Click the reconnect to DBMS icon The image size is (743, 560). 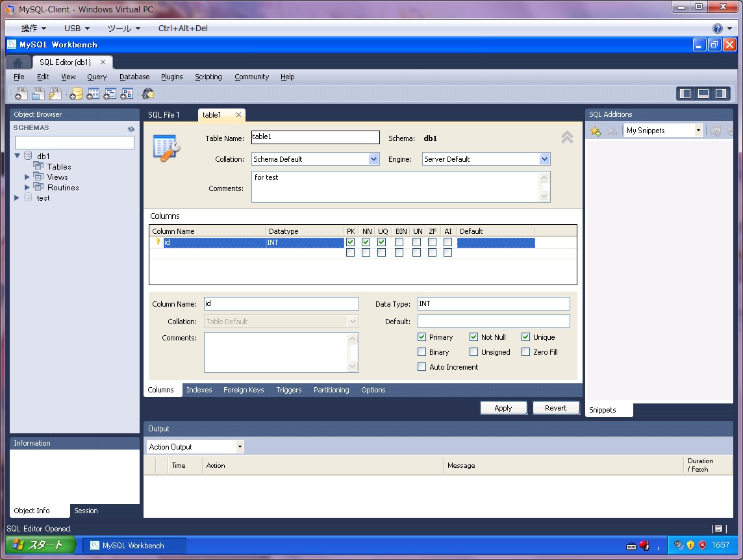(148, 94)
